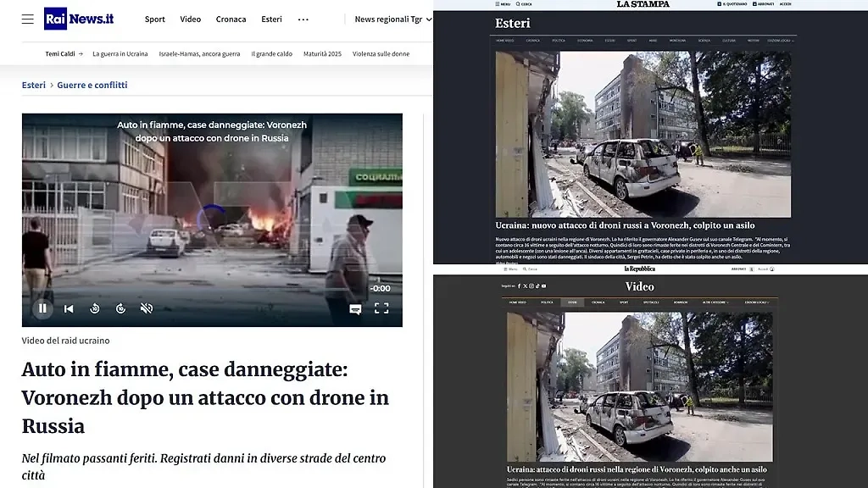Unmute the video audio
The image size is (868, 488).
[147, 308]
